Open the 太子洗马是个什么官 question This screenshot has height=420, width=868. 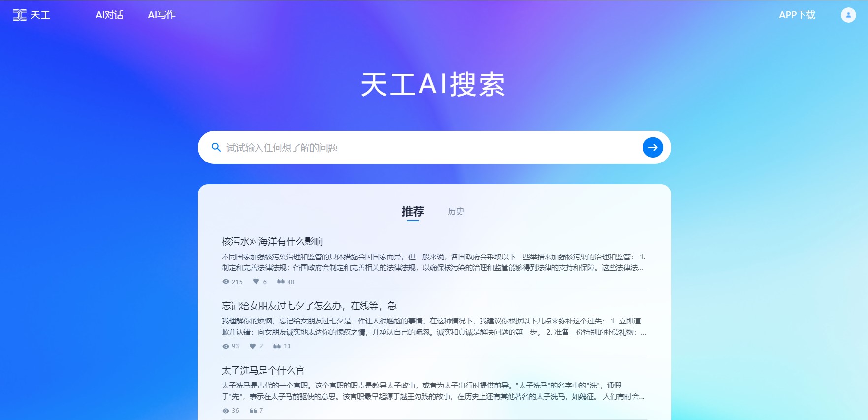coord(263,370)
